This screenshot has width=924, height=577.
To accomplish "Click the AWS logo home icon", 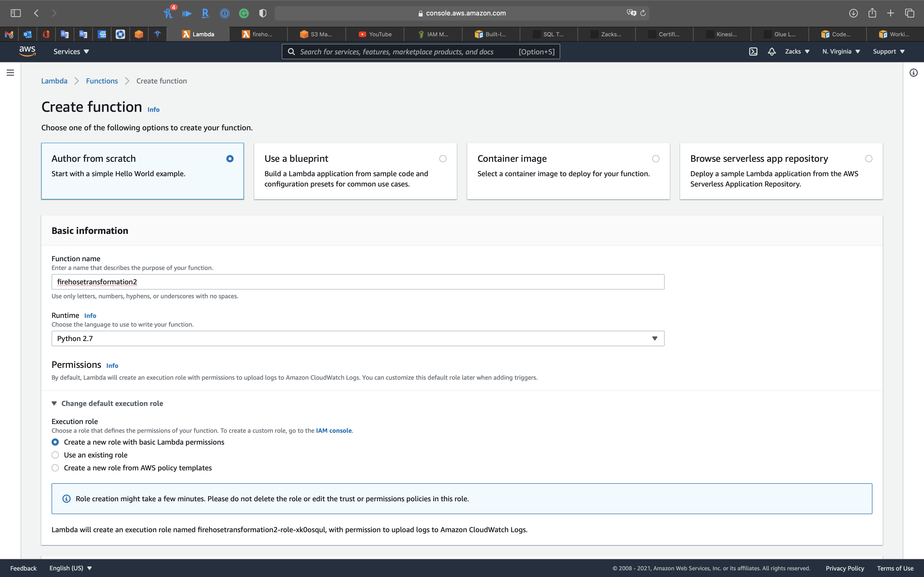I will [x=27, y=51].
